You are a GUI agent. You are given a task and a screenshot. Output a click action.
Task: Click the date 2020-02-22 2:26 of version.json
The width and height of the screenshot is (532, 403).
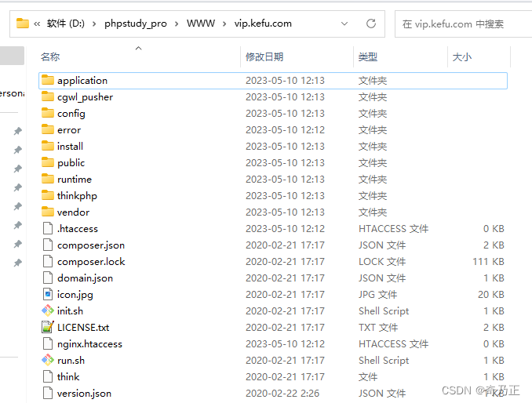click(282, 393)
